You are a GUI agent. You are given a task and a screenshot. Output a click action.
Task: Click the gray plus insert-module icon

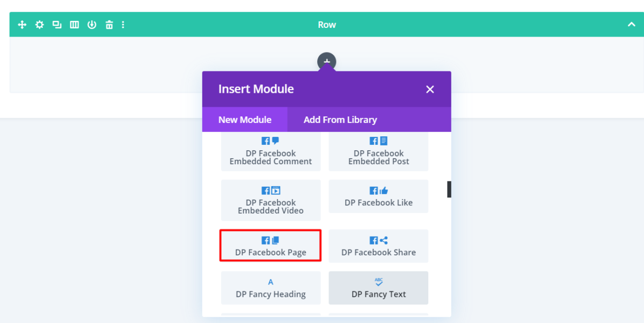(326, 61)
